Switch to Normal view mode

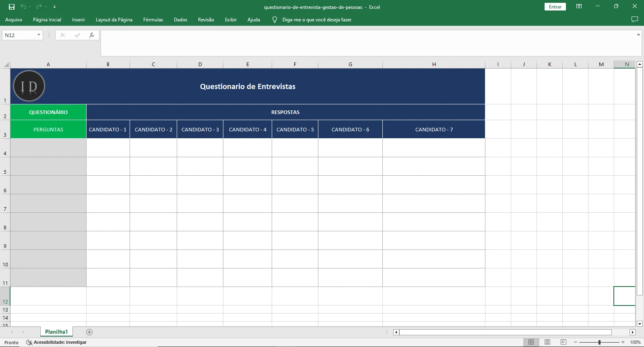coord(531,342)
